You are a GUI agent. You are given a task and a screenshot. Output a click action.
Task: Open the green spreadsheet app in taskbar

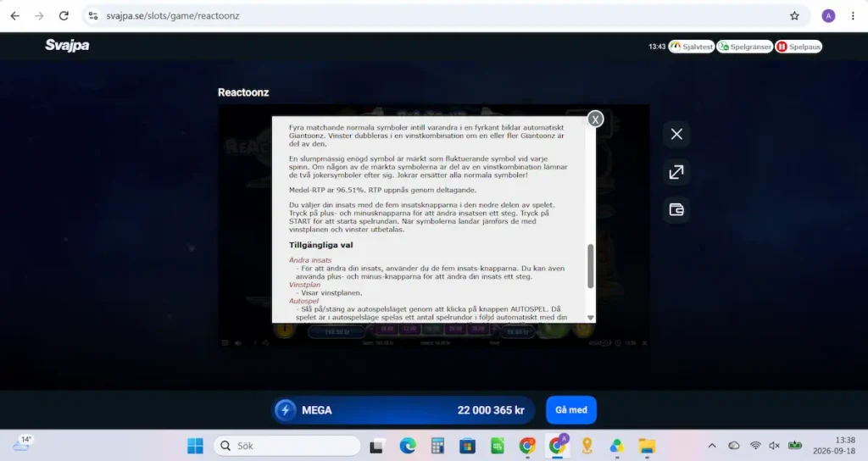click(497, 446)
